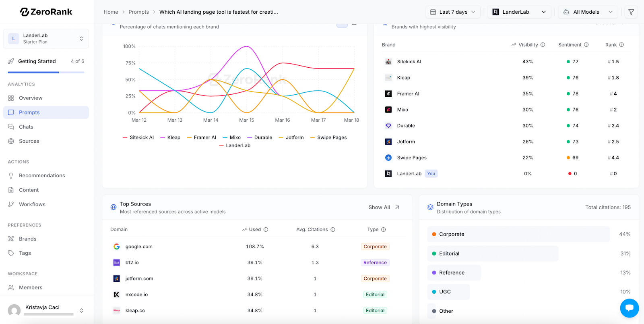
Task: Click Show All for Top Sources
Action: click(x=384, y=208)
